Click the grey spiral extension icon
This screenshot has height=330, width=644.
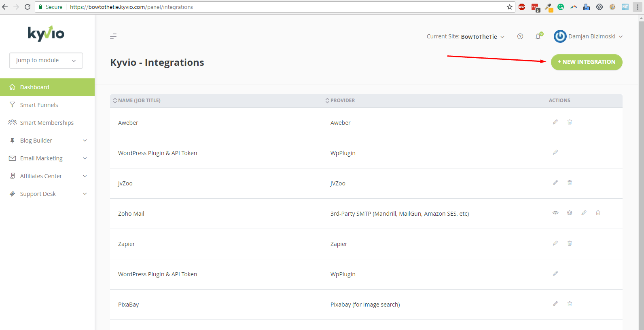point(600,7)
